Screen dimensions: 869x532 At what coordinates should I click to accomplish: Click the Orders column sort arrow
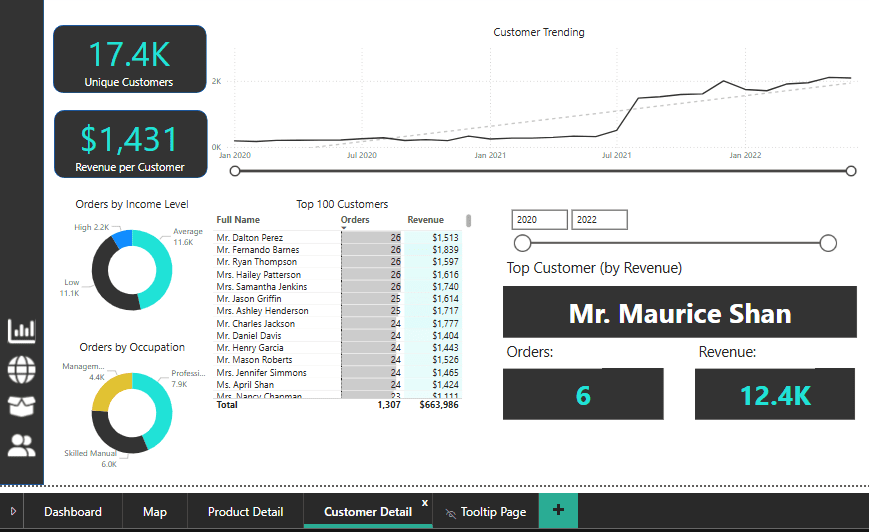[344, 227]
